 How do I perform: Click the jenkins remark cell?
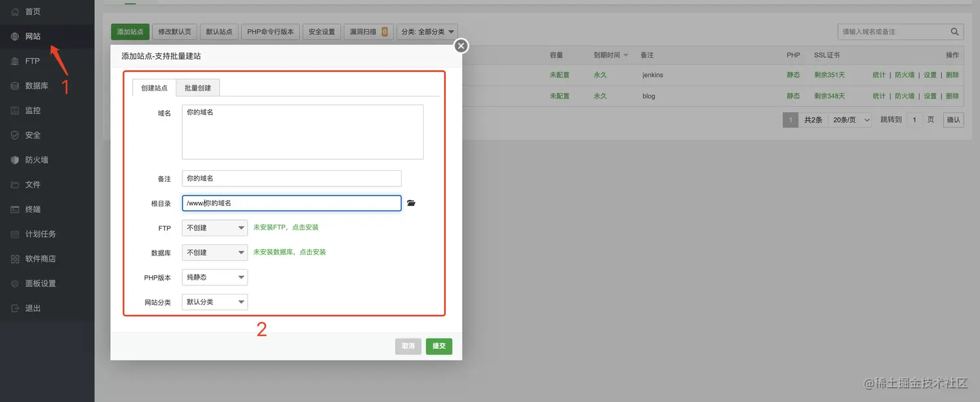(653, 75)
